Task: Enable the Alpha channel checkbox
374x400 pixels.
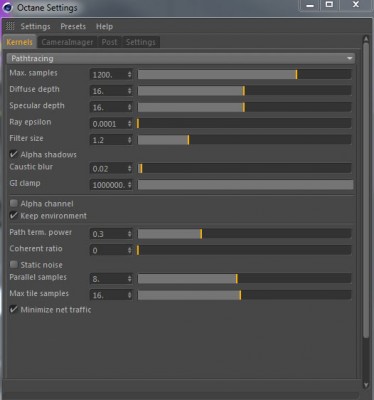Action: pos(14,203)
